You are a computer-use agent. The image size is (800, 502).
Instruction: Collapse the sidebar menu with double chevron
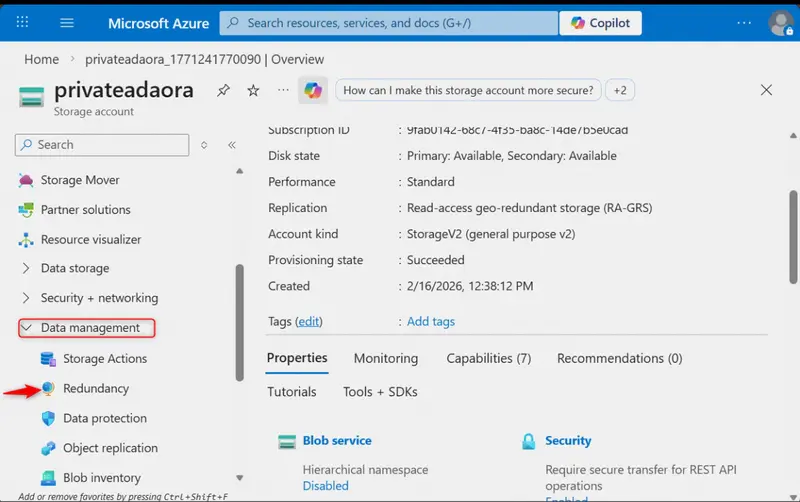coord(232,145)
